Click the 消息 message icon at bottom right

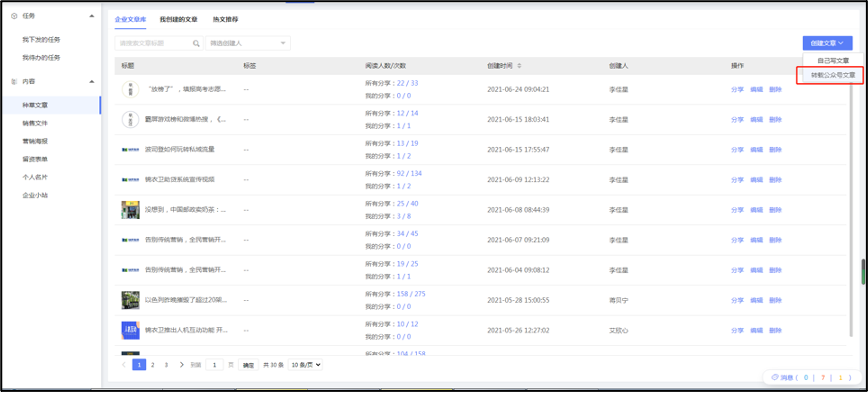click(775, 378)
